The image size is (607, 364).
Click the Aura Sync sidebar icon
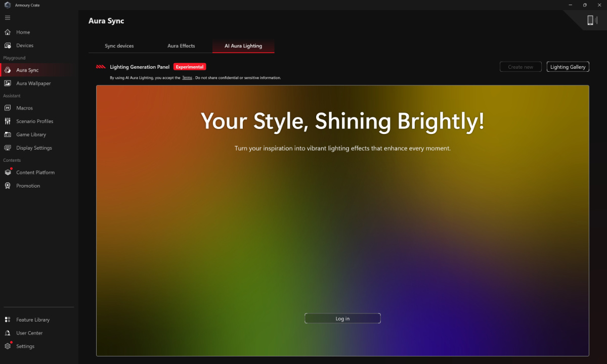tap(8, 70)
